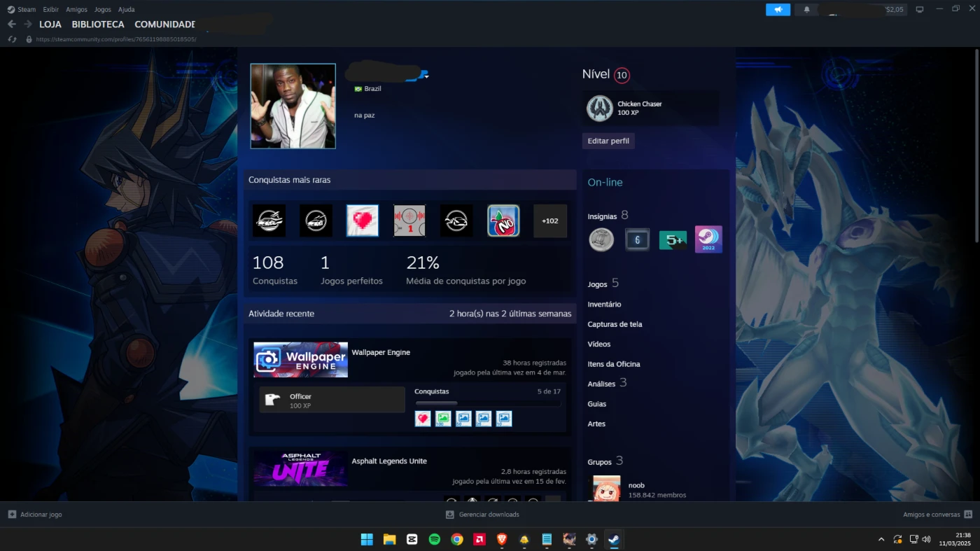980x551 pixels.
Task: Open Spotify from the taskbar
Action: point(434,539)
